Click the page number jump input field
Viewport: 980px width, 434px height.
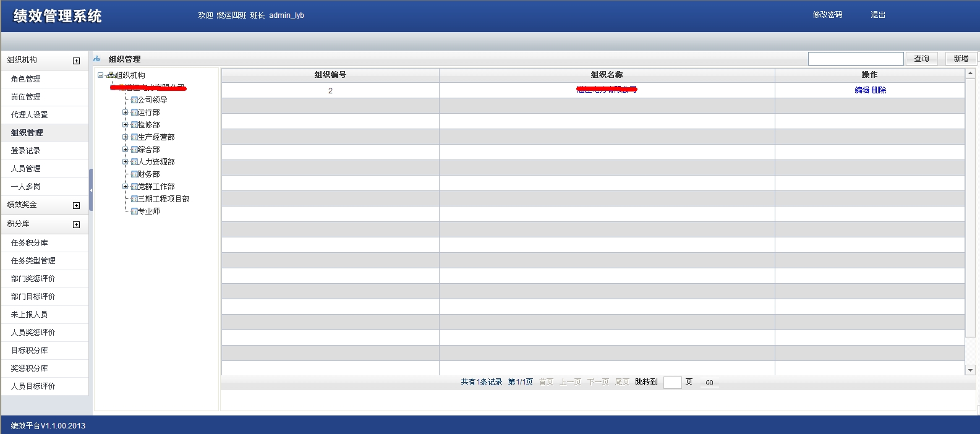coord(672,383)
